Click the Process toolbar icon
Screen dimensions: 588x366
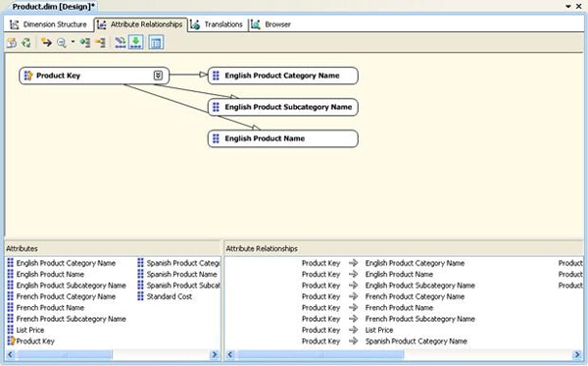point(12,43)
